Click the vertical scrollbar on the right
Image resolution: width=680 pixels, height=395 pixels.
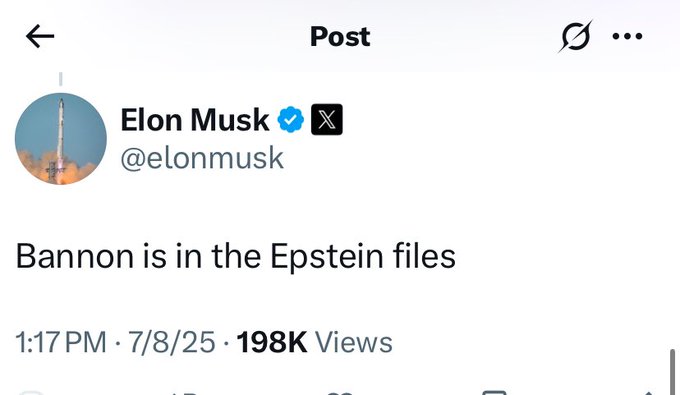coord(673,372)
